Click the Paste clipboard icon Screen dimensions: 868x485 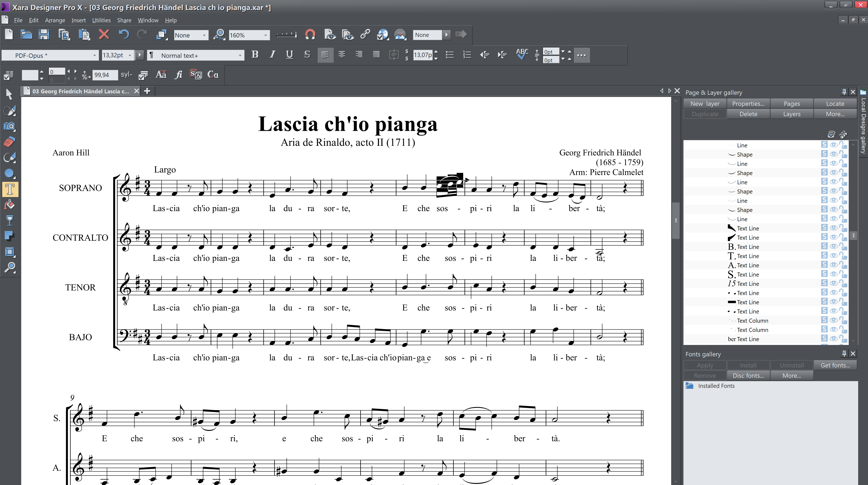[x=84, y=34]
